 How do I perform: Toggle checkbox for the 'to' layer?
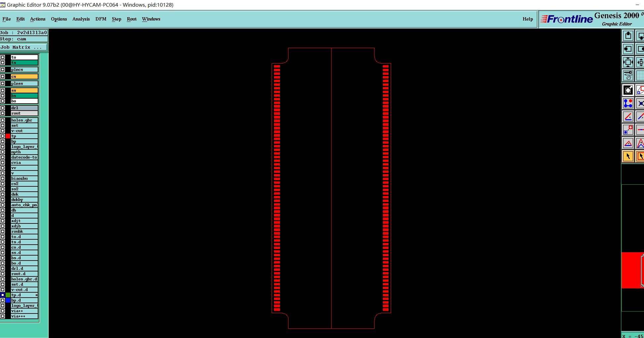(3, 57)
